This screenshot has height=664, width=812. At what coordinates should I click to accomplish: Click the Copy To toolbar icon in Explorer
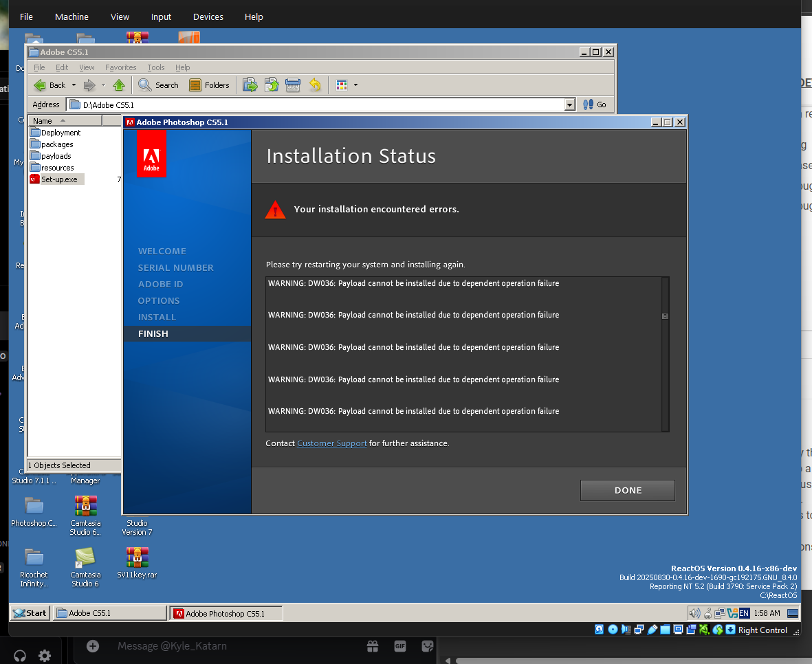pyautogui.click(x=272, y=85)
